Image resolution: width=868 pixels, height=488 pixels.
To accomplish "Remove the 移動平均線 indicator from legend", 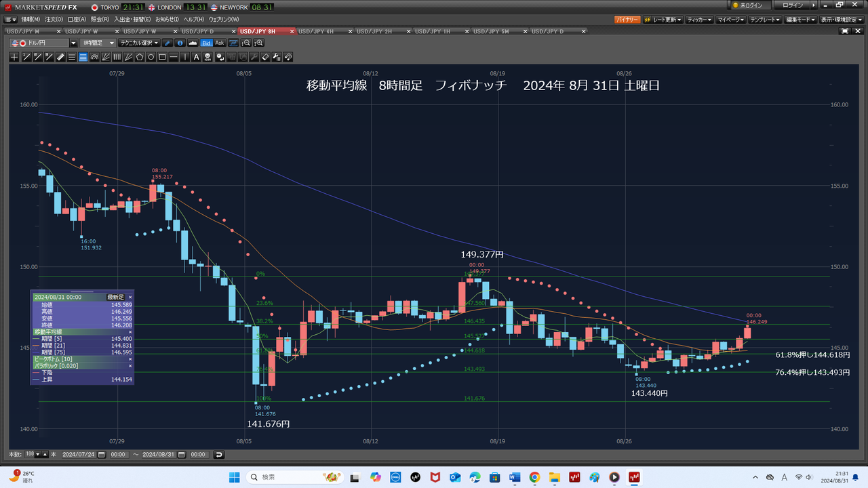I will 130,332.
